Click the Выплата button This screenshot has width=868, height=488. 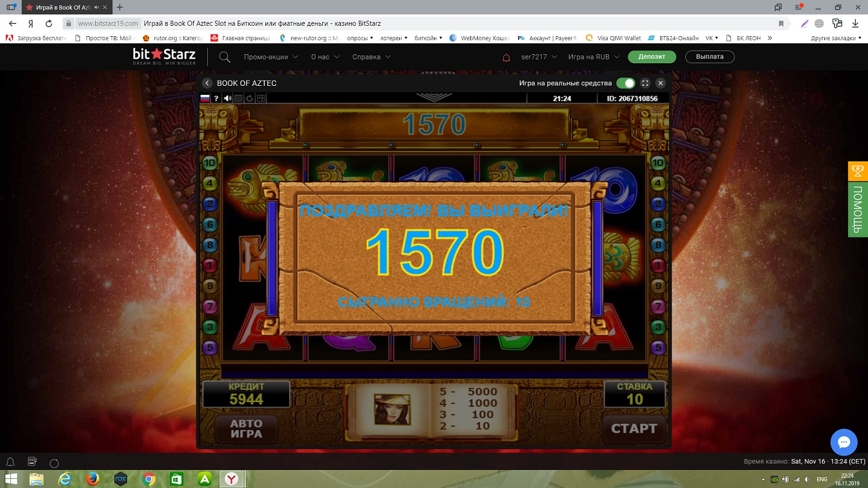710,57
